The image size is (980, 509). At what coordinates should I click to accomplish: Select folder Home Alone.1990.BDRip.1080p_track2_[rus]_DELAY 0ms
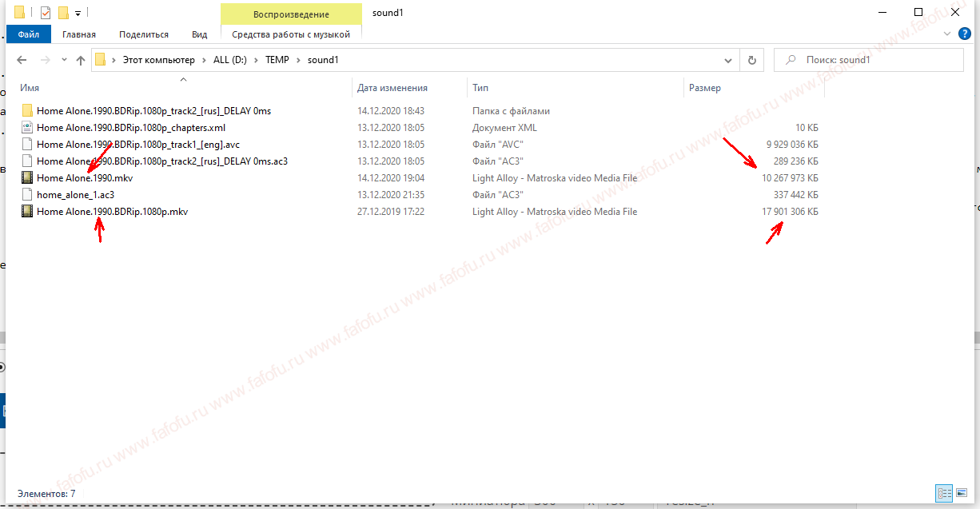153,111
